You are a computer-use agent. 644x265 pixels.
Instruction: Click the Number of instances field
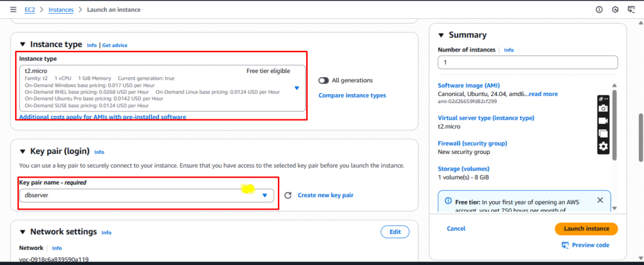(528, 63)
